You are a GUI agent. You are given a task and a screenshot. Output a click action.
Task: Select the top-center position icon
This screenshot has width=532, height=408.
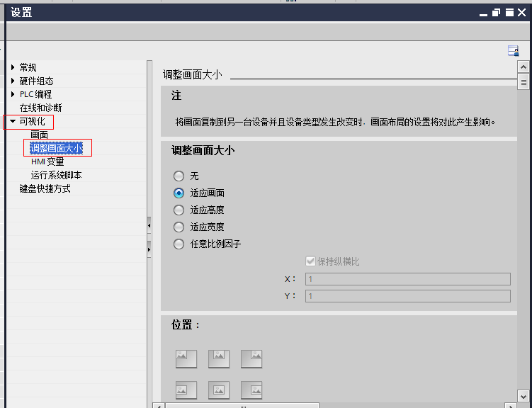point(219,359)
